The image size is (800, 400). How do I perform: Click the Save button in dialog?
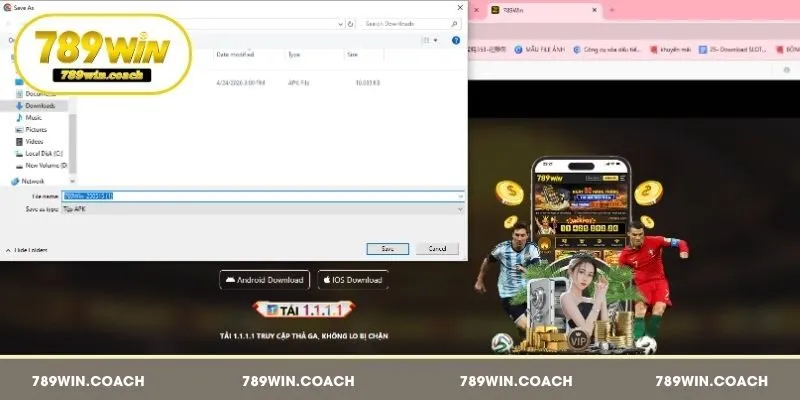(x=388, y=249)
